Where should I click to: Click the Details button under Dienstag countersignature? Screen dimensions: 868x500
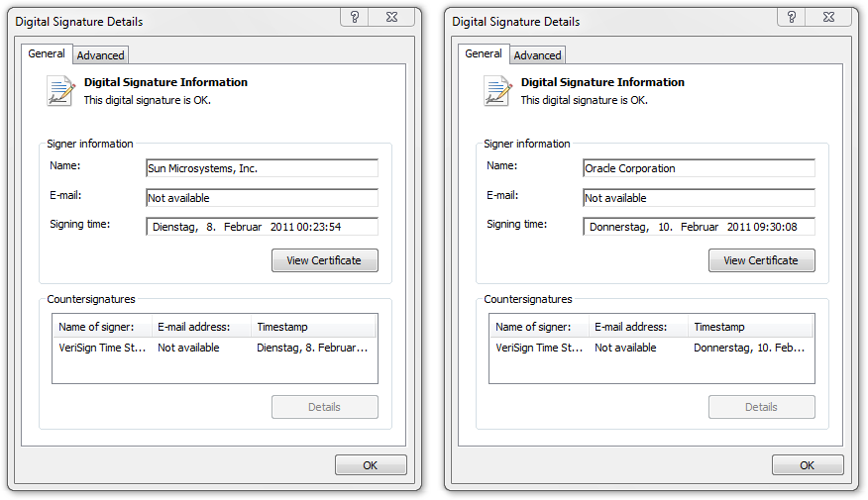pyautogui.click(x=324, y=407)
